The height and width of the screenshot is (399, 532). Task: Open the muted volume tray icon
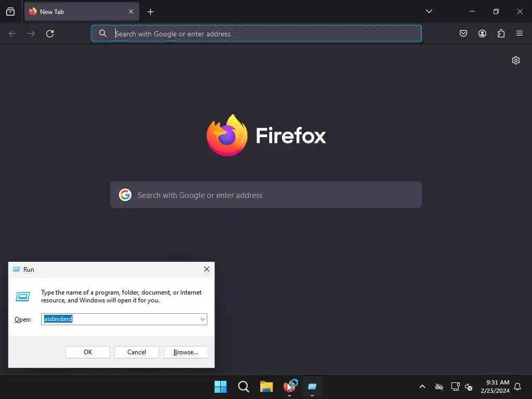coord(469,387)
